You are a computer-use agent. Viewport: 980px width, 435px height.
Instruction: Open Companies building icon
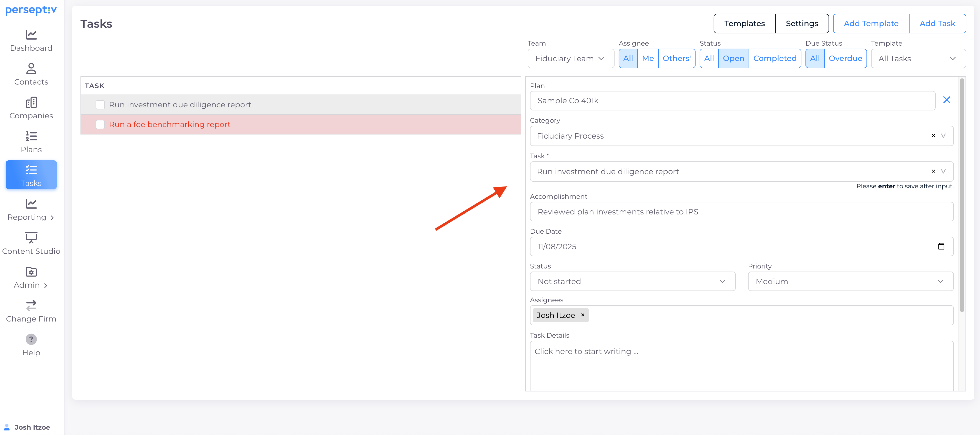pos(31,103)
